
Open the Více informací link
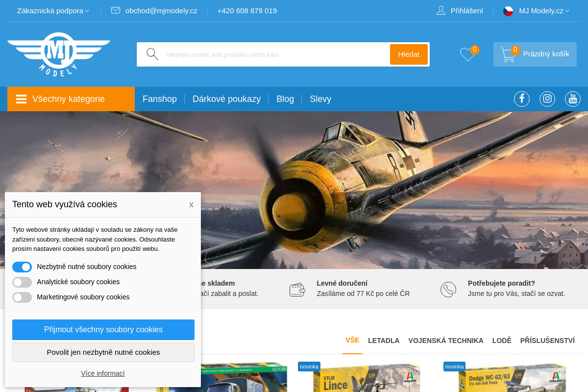103,373
